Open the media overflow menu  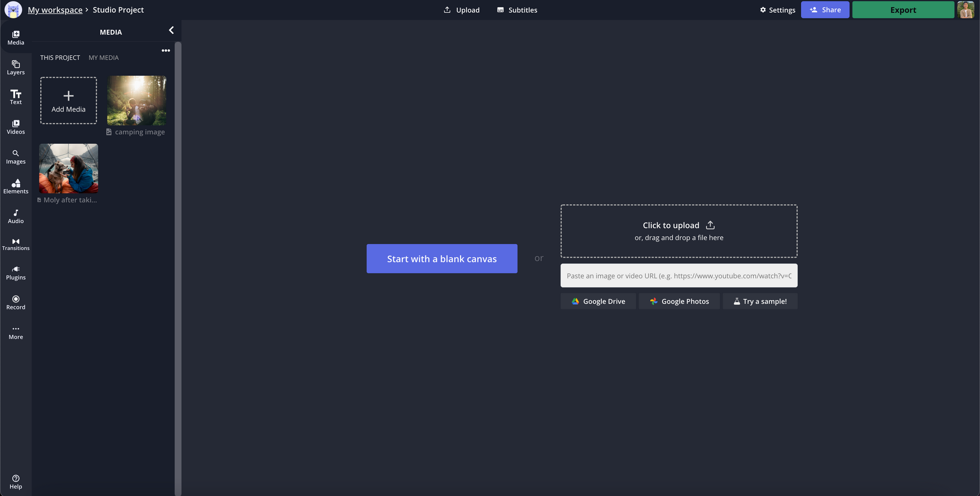pyautogui.click(x=166, y=50)
